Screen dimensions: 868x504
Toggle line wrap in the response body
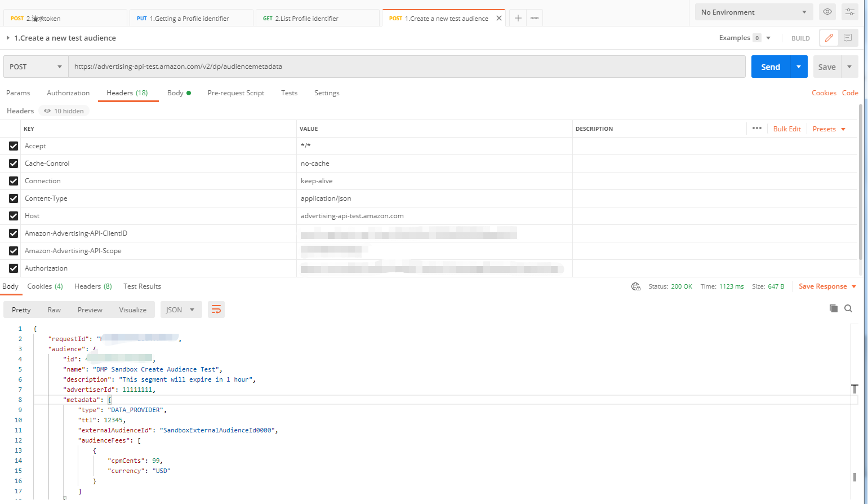pyautogui.click(x=216, y=309)
